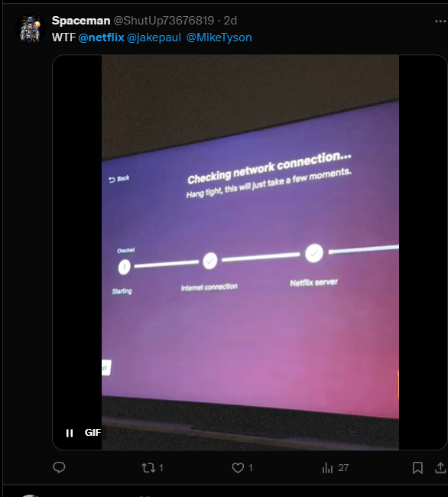Click the Internet connection checkmark step

[209, 261]
